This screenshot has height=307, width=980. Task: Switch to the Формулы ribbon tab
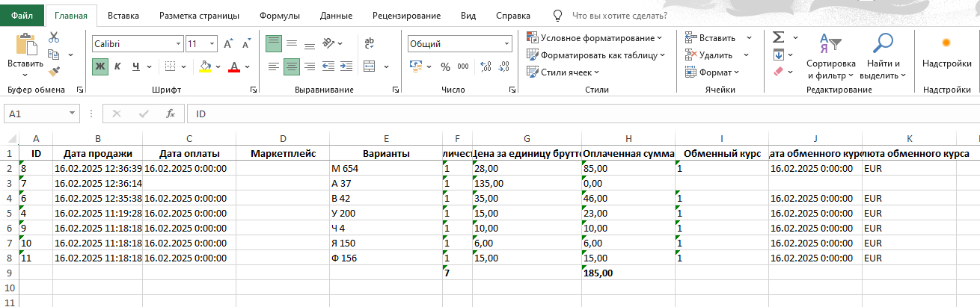point(280,15)
